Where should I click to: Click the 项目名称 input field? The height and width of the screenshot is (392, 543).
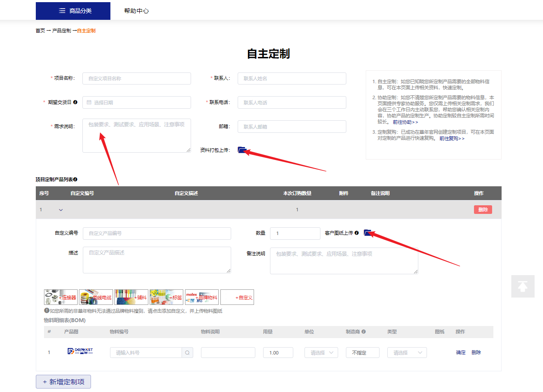[x=137, y=78]
